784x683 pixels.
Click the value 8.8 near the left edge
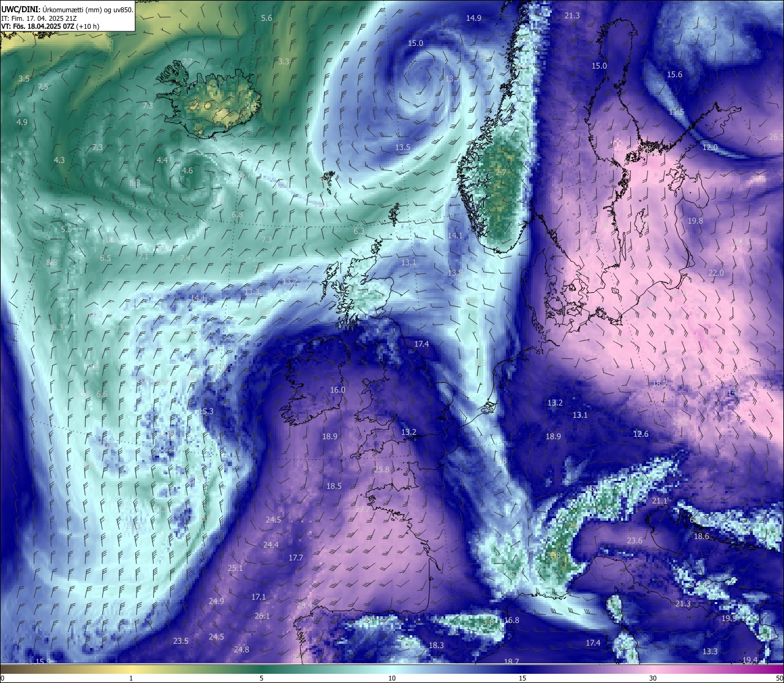51,263
